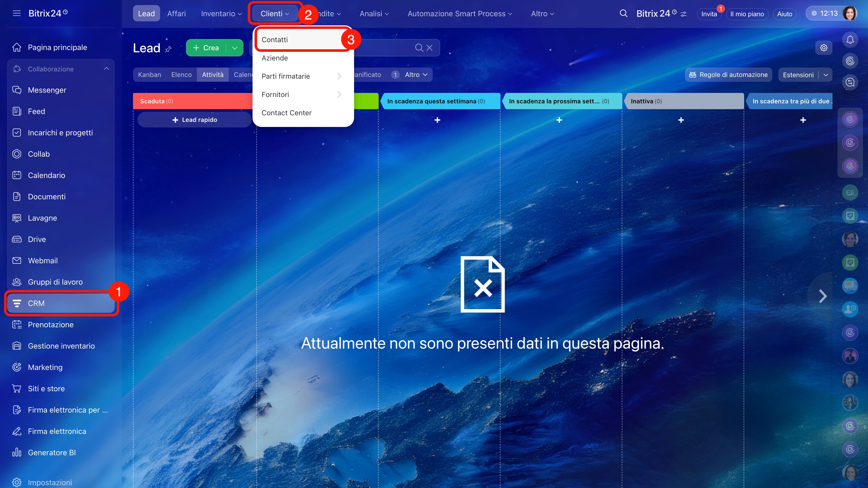
Task: Click the hamburger menu icon
Action: pyautogui.click(x=16, y=13)
